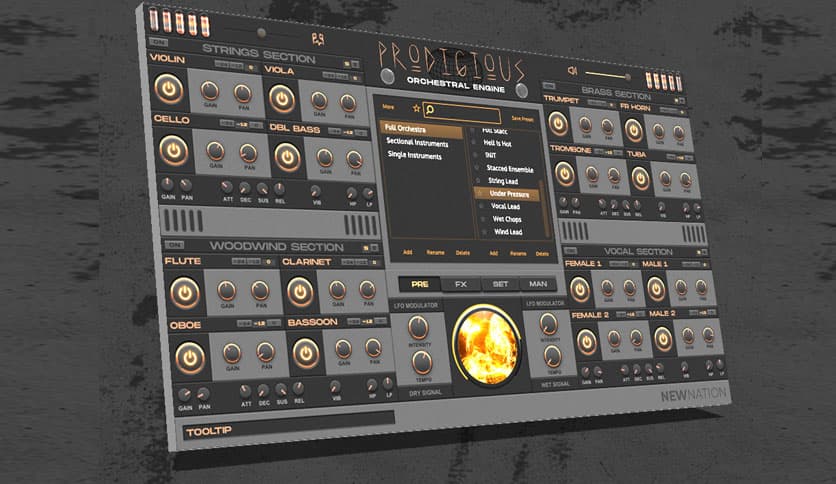Select the Sectional Instruments category
Viewport: 836px width, 484px height.
coord(417,143)
